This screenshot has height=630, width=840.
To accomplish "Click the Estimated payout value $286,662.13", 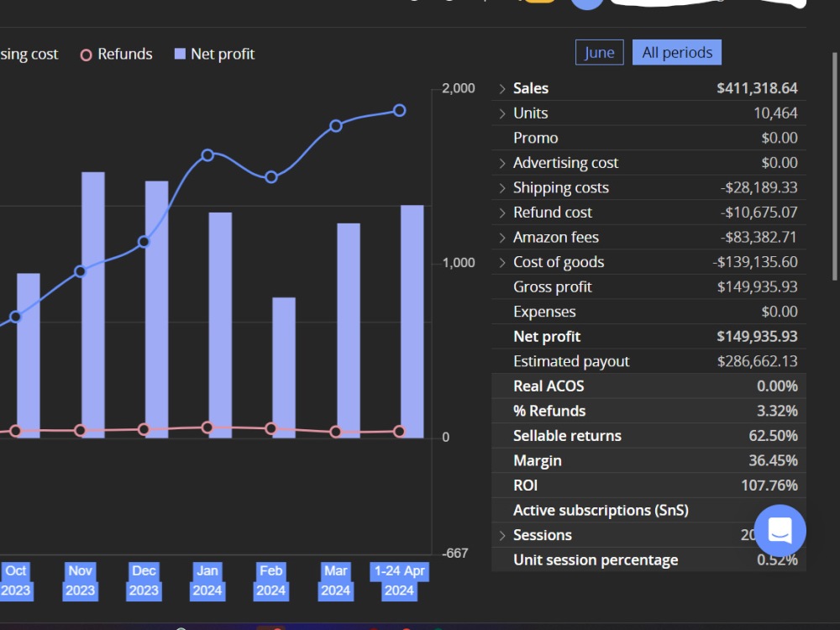I will 757,361.
